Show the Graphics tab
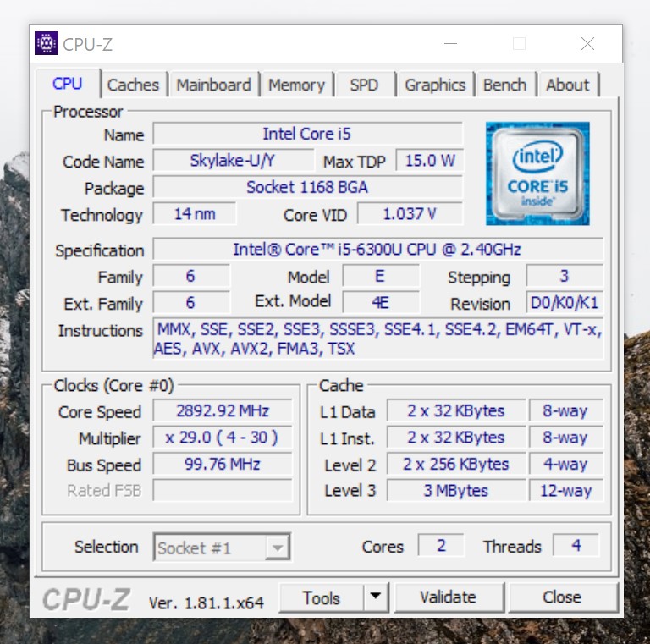Image resolution: width=650 pixels, height=644 pixels. (x=435, y=85)
